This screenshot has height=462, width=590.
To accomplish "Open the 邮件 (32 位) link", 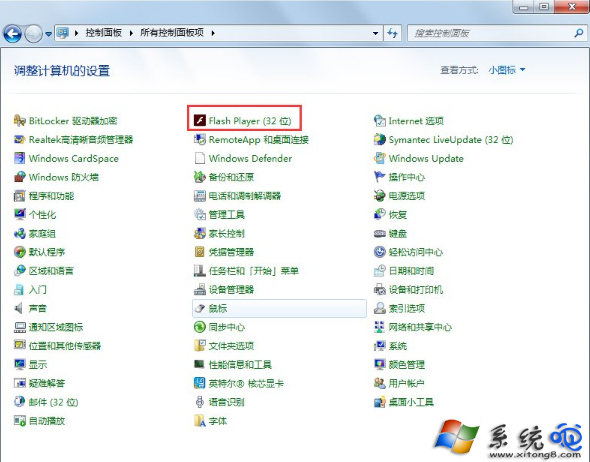I will coord(53,402).
